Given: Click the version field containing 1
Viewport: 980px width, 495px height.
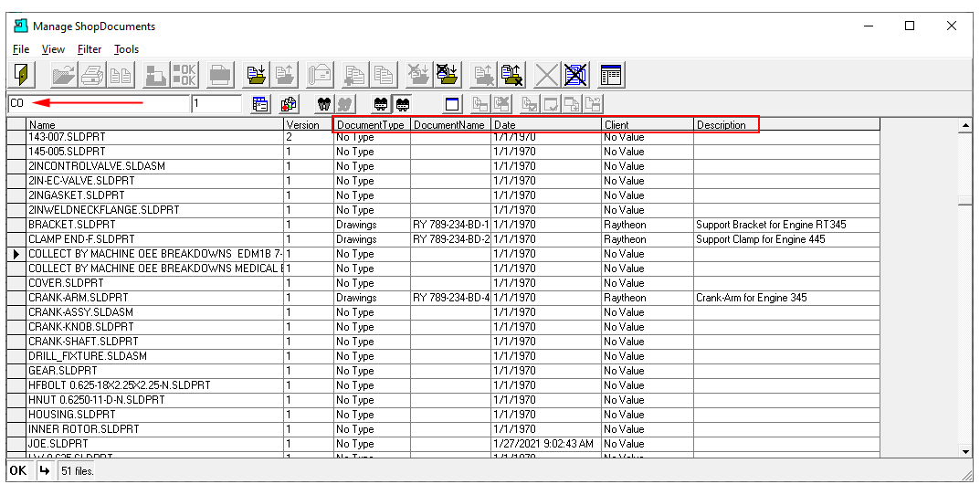Looking at the screenshot, I should click(x=216, y=103).
